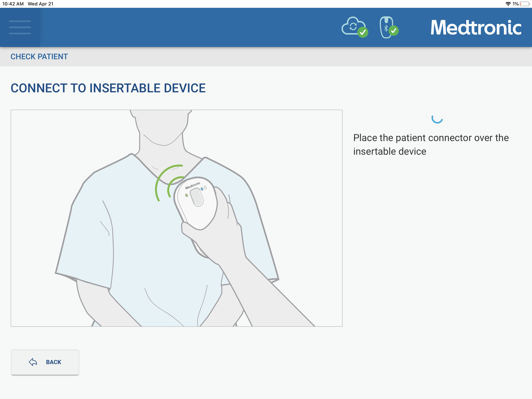This screenshot has height=399, width=532.
Task: Click the green checkmark on Bluetooth connector icon
Action: tap(394, 31)
